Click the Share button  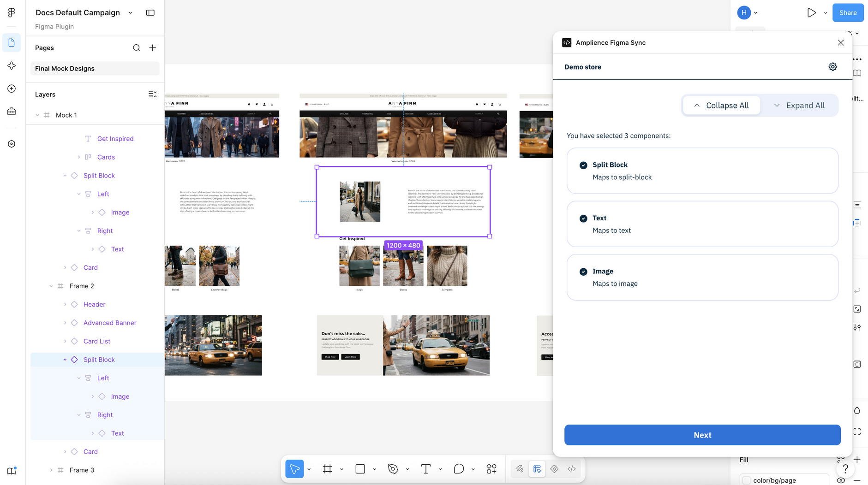pyautogui.click(x=848, y=13)
